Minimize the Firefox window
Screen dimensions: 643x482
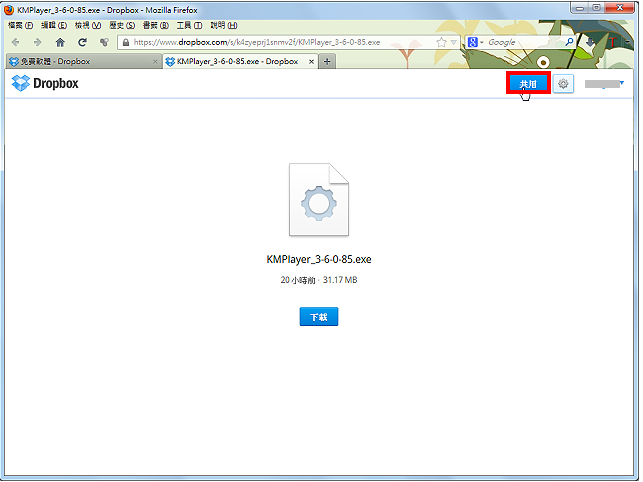(579, 7)
